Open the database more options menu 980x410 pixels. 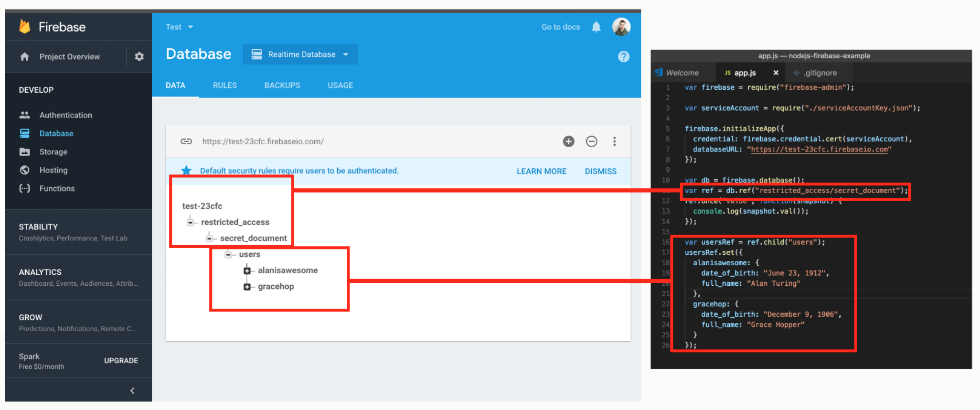pyautogui.click(x=615, y=141)
